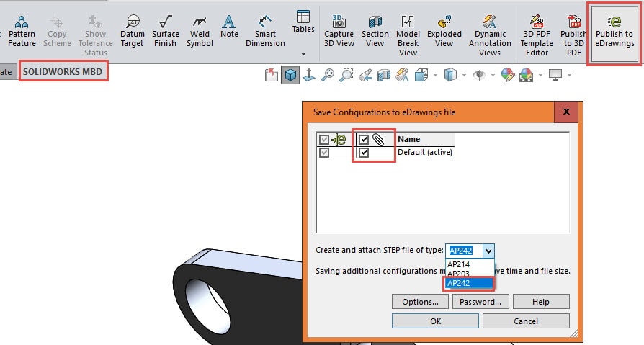The height and width of the screenshot is (345, 644).
Task: Choose AP214 from the STEP type list
Action: pos(470,264)
